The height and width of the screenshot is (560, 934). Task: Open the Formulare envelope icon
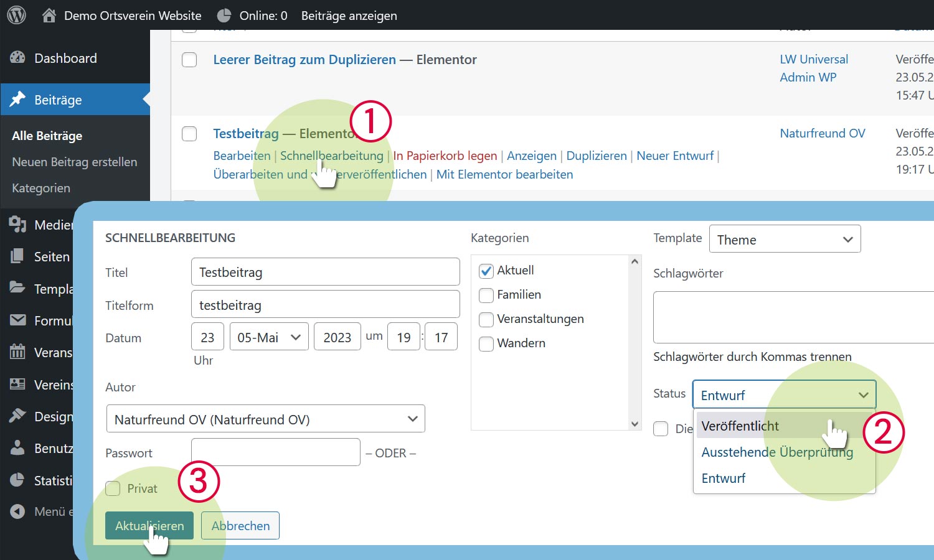pos(17,320)
